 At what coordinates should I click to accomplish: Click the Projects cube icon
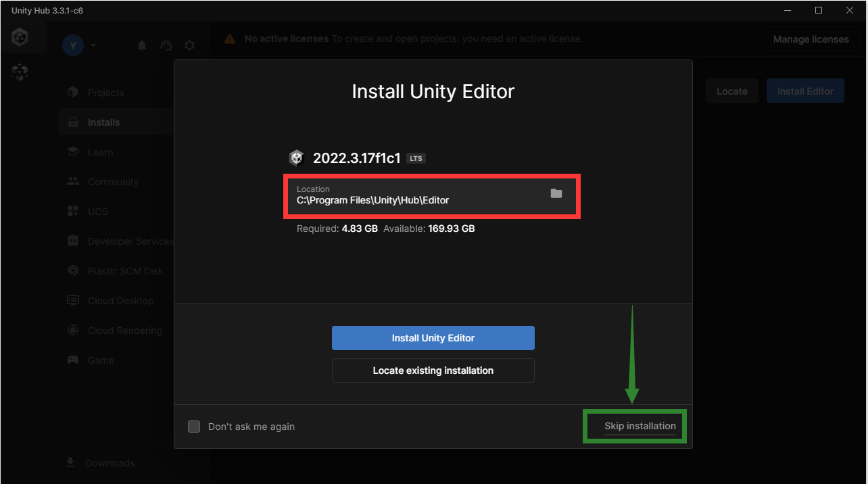tap(73, 93)
